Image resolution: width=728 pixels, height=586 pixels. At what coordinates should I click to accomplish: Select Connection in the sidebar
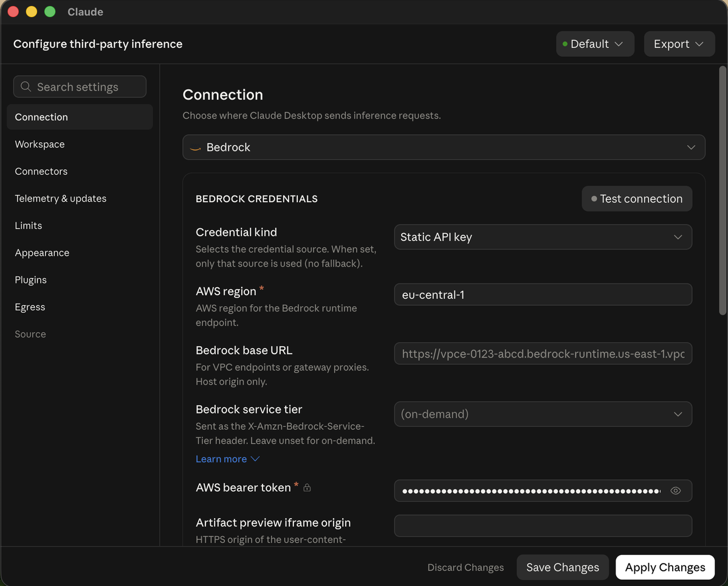80,117
